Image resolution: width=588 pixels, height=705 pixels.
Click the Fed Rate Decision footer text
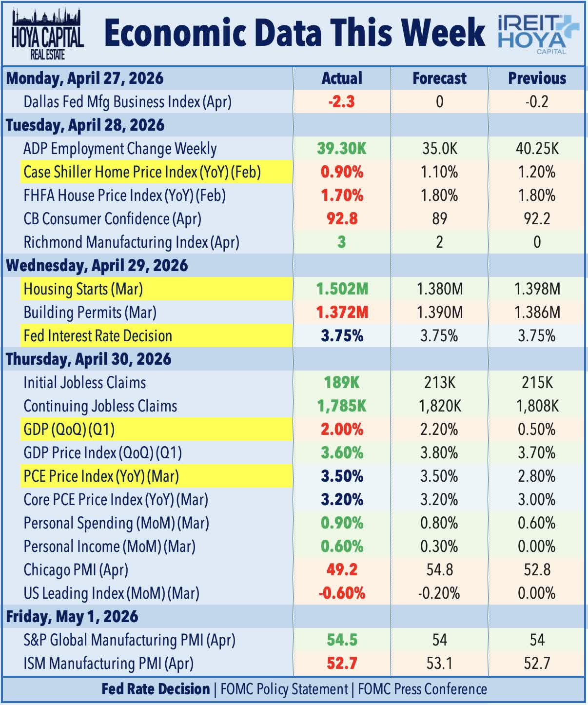tap(156, 689)
